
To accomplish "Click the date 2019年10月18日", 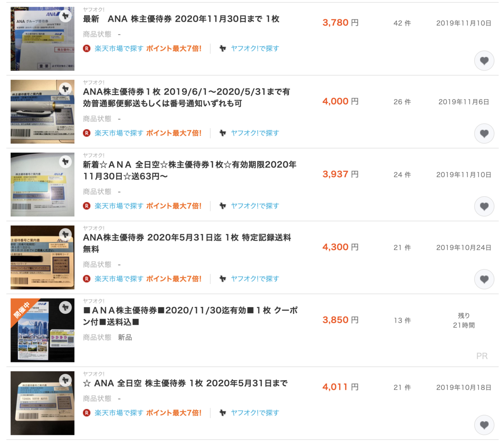I will point(464,387).
